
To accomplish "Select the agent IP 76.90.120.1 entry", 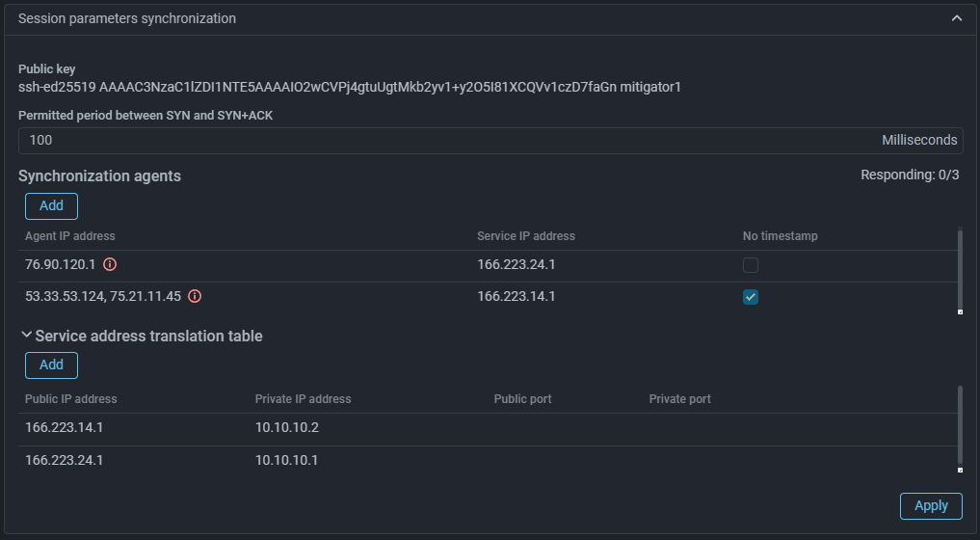I will 60,265.
